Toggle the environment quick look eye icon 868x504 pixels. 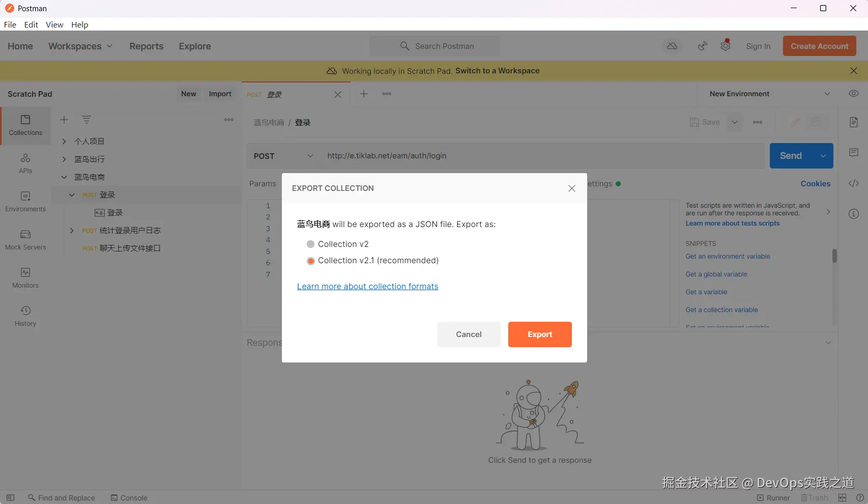coord(854,94)
